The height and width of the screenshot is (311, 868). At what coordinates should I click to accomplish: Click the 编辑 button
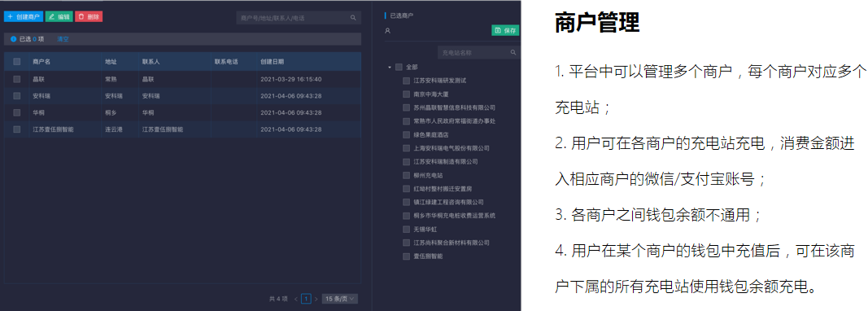59,16
